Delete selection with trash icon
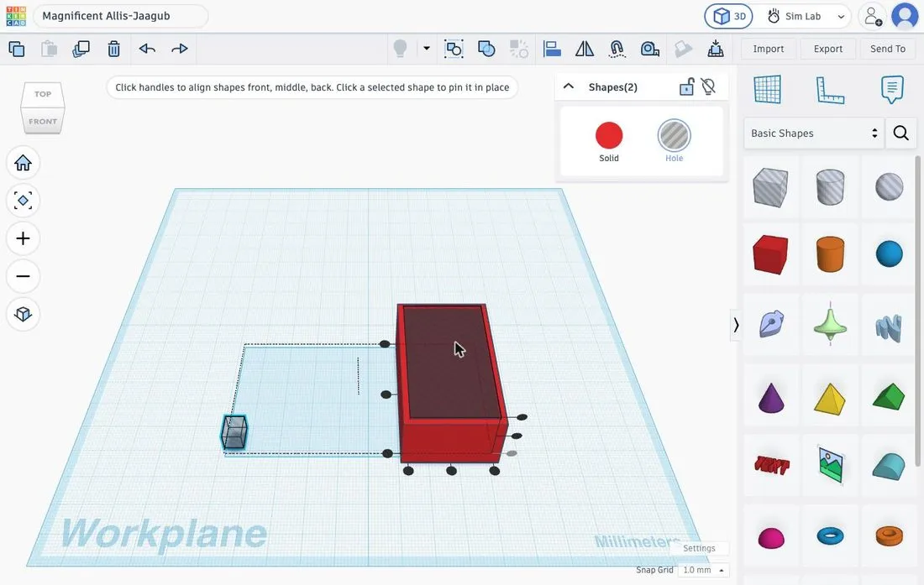This screenshot has height=585, width=924. (113, 49)
